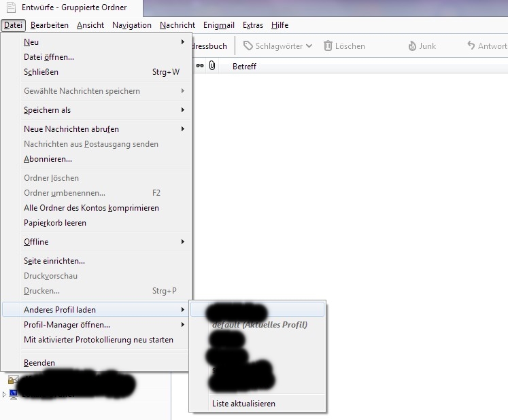Click the Löschen trash button
Screen dimensions: 508x420
click(x=344, y=46)
